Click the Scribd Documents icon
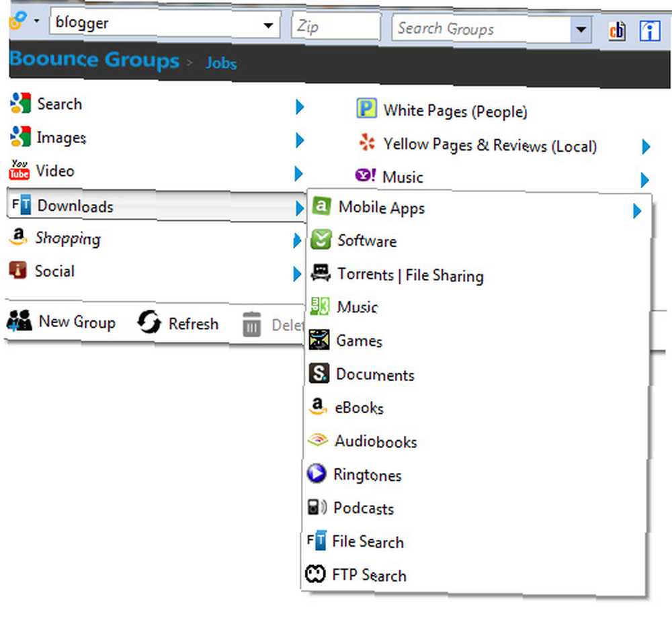This screenshot has height=620, width=672. pyautogui.click(x=319, y=373)
